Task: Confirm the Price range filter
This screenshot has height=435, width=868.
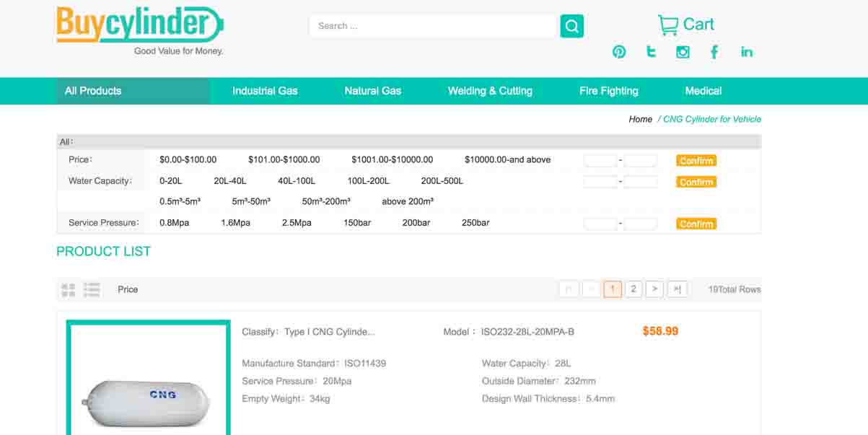Action: (x=696, y=161)
